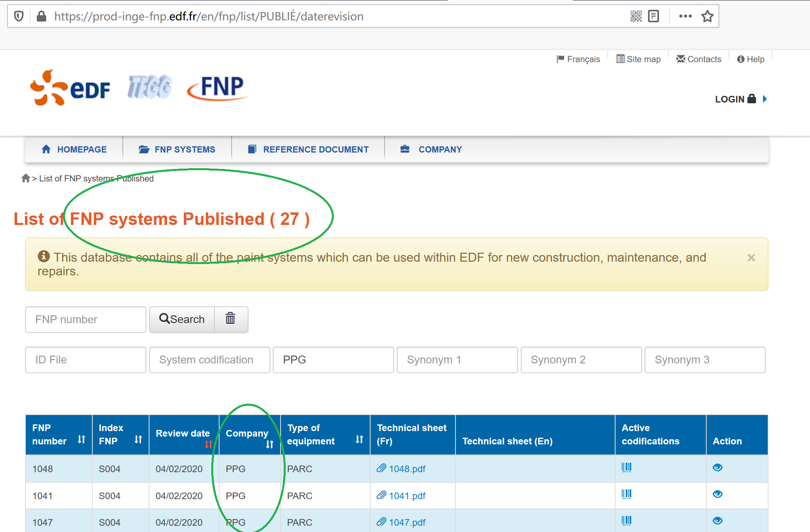The image size is (810, 532).
Task: Click the FNP number input field
Action: [86, 319]
